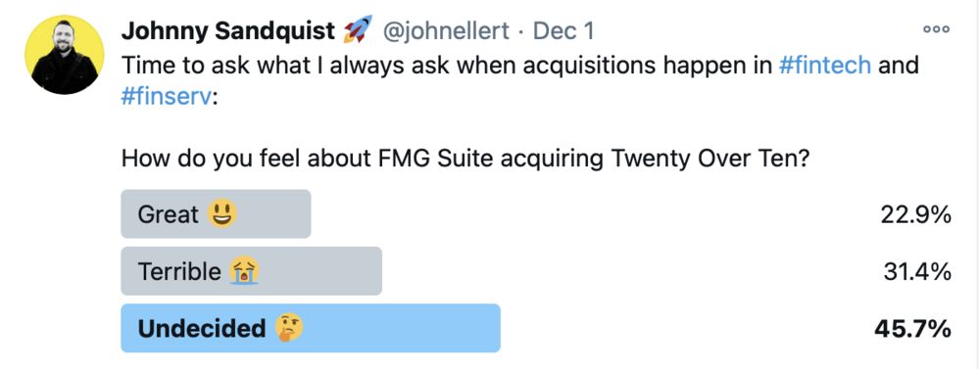This screenshot has height=369, width=980.
Task: Click the crying emoji in Terrible option
Action: click(x=244, y=271)
